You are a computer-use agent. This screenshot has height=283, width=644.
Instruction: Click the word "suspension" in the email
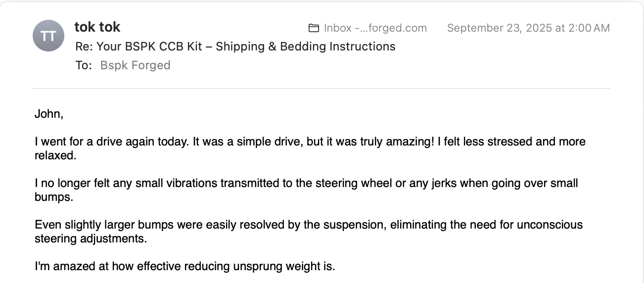[x=353, y=225]
